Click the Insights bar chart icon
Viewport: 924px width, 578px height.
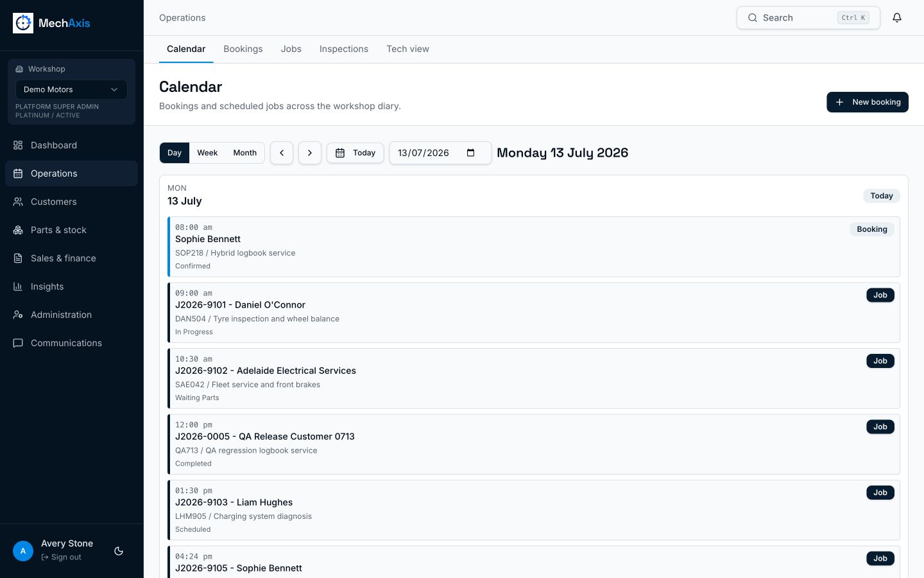18,286
